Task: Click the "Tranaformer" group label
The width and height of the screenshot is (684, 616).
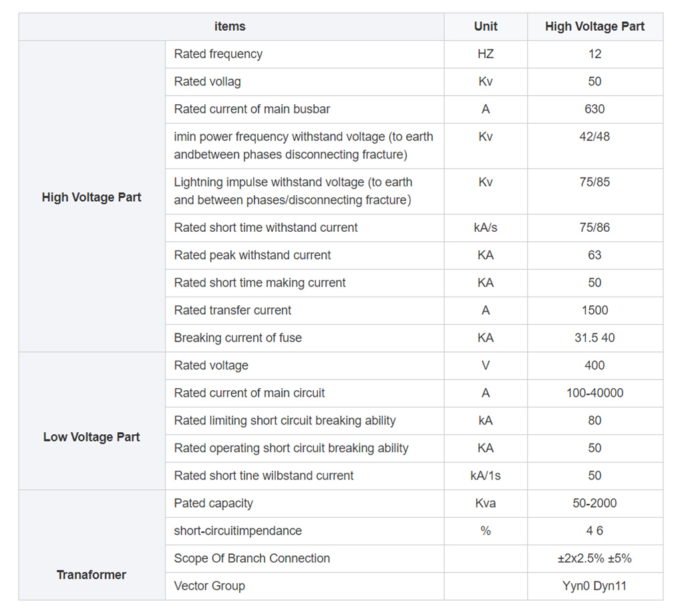Action: (92, 575)
